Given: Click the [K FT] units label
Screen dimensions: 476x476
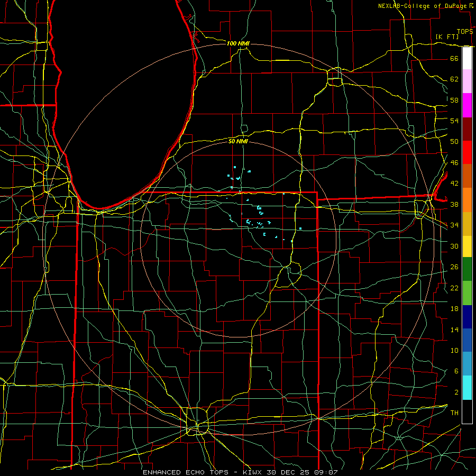Looking at the screenshot, I should pyautogui.click(x=447, y=36).
